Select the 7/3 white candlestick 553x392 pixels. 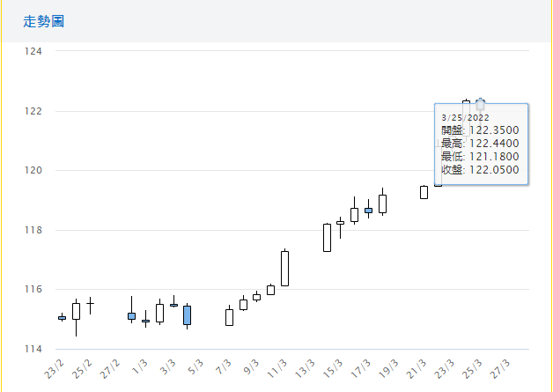229,317
